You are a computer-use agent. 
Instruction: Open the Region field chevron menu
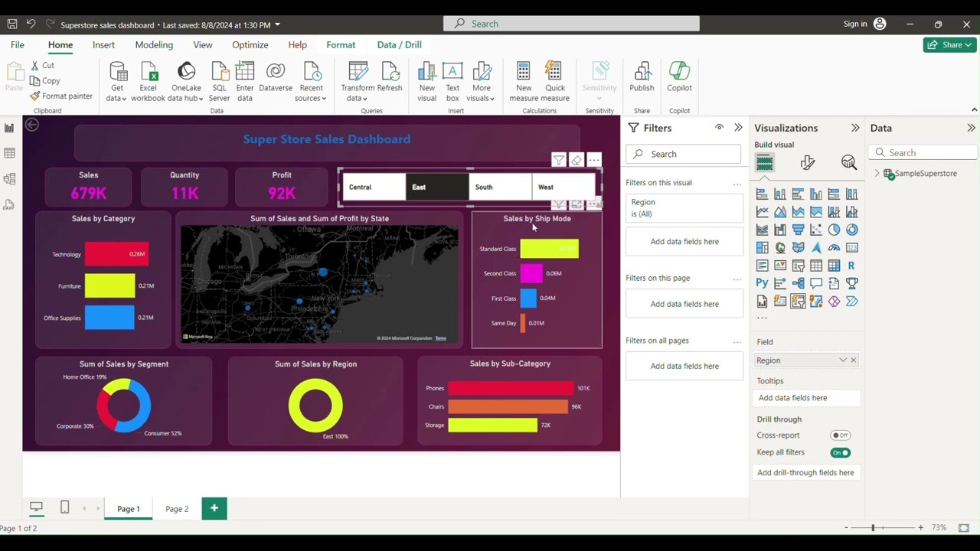click(843, 360)
